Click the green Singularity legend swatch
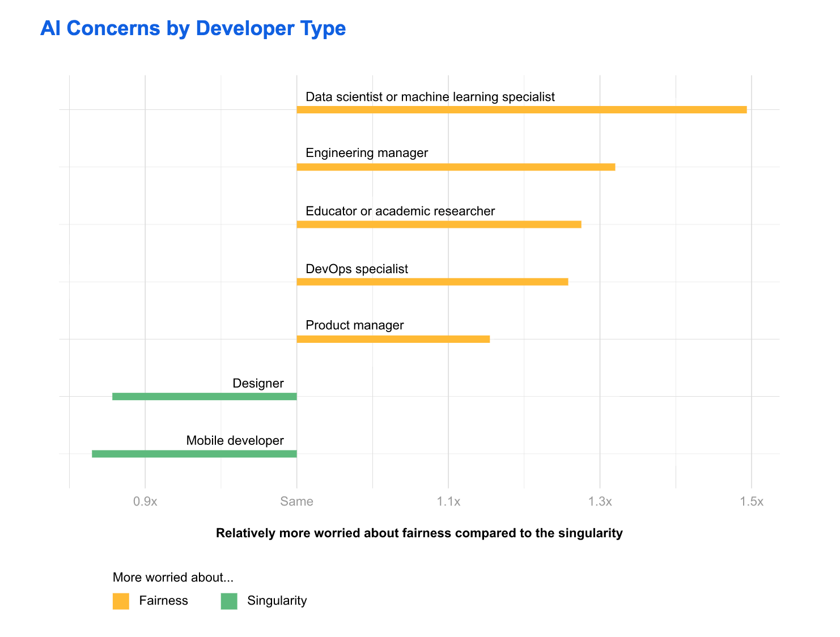 pos(229,601)
